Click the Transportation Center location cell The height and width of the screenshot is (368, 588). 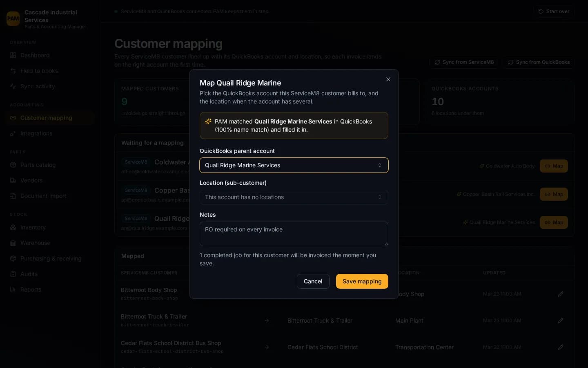(424, 347)
